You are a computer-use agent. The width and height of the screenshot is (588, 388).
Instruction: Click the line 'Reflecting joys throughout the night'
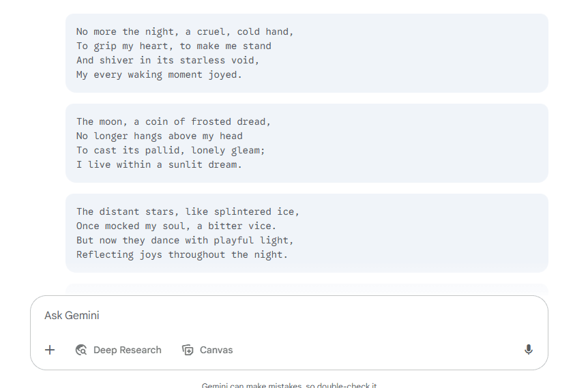182,254
